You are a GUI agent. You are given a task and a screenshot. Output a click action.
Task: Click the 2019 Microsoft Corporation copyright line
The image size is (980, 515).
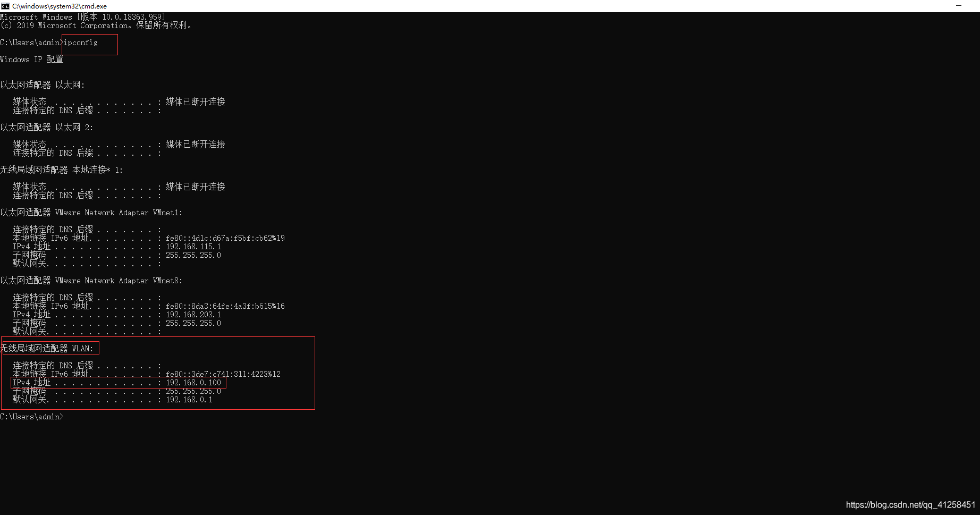tap(96, 26)
